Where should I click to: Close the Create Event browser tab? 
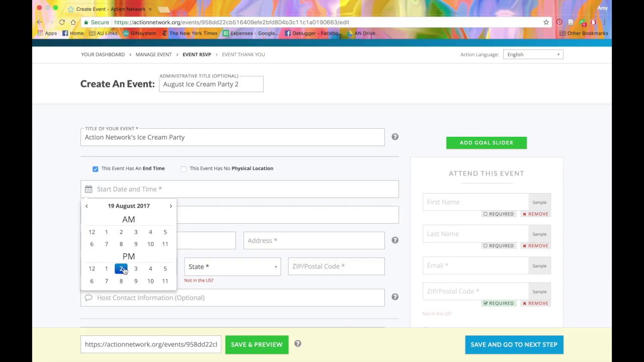click(150, 9)
